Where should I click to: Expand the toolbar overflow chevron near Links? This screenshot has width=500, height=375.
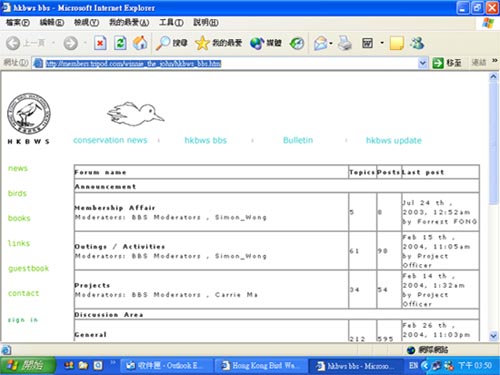[495, 61]
